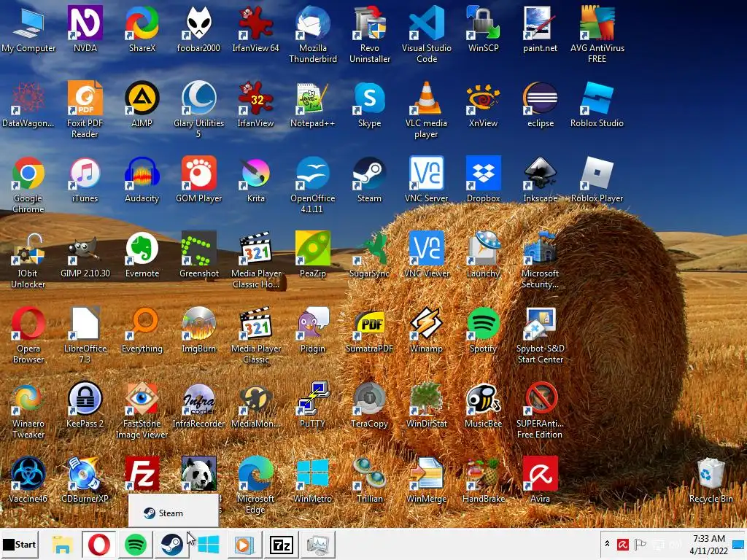Viewport: 747px width, 560px height.
Task: Switch to Opera in the taskbar
Action: 98,544
